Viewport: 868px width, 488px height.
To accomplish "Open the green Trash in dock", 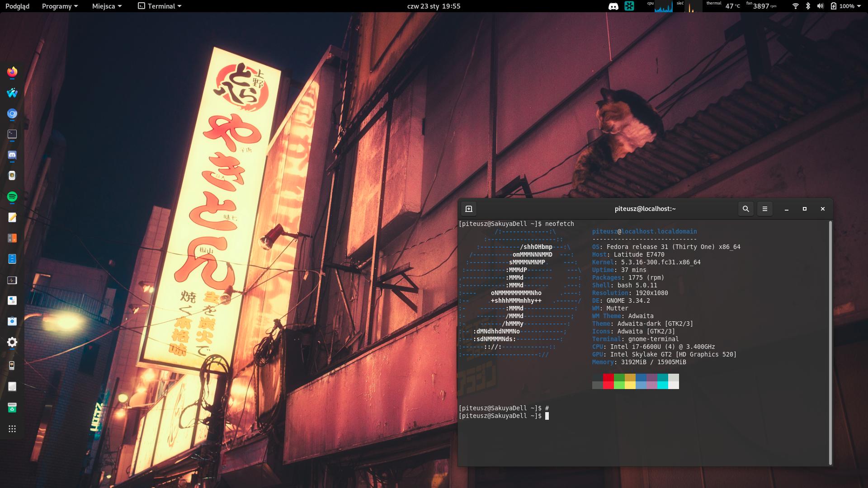I will pyautogui.click(x=12, y=408).
